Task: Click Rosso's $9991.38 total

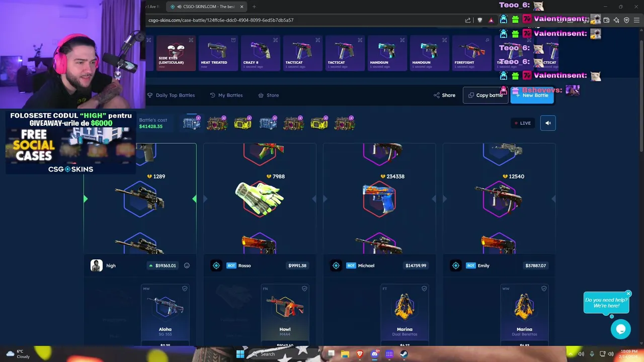Action: [297, 265]
